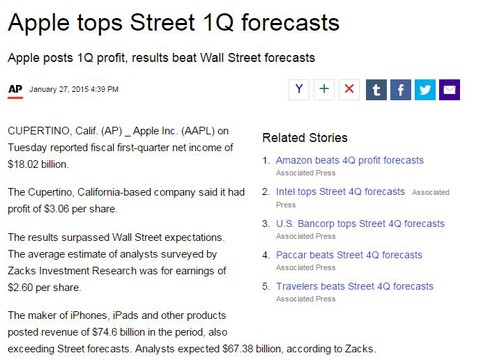Viewport: 490px width, 360px height.
Task: Open Intel tops Street 4Q forecasts story
Action: click(x=340, y=192)
